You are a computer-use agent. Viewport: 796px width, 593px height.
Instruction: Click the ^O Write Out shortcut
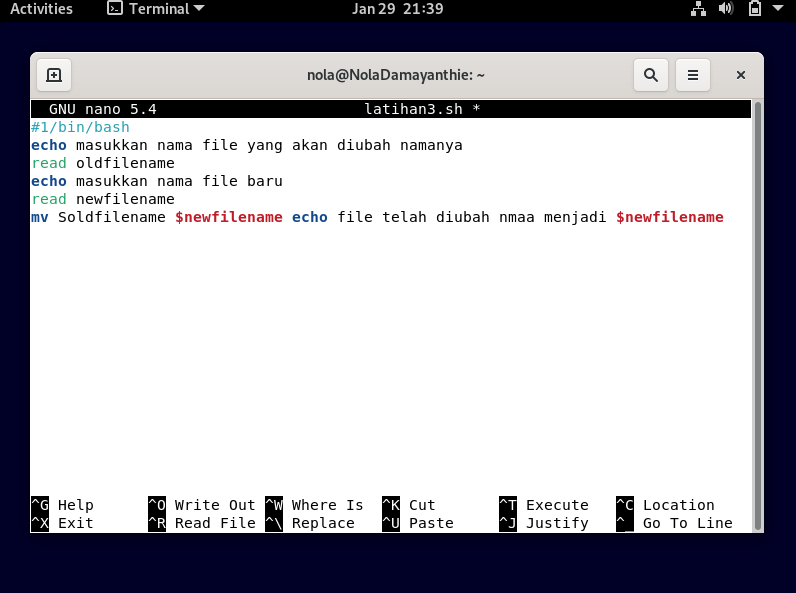pyautogui.click(x=202, y=505)
